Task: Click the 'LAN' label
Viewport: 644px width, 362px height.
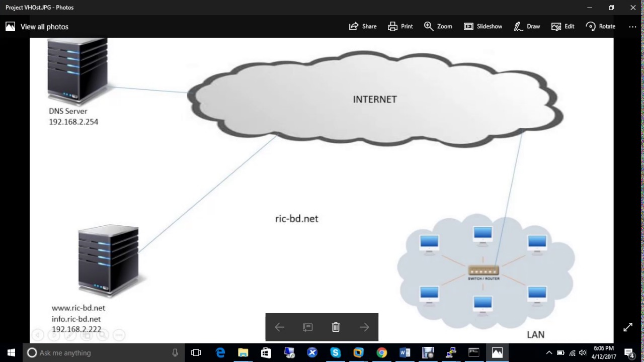Action: point(535,335)
